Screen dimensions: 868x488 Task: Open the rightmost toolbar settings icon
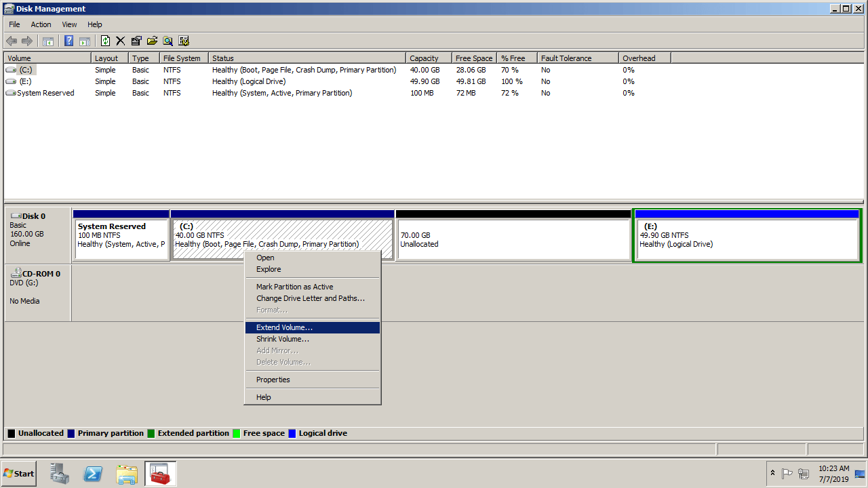(x=184, y=41)
